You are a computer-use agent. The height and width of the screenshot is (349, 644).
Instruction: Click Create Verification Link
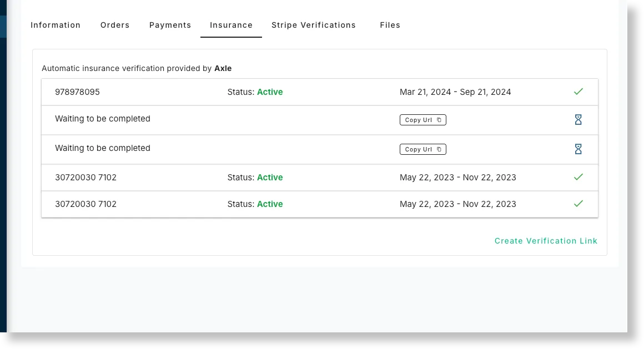(546, 241)
